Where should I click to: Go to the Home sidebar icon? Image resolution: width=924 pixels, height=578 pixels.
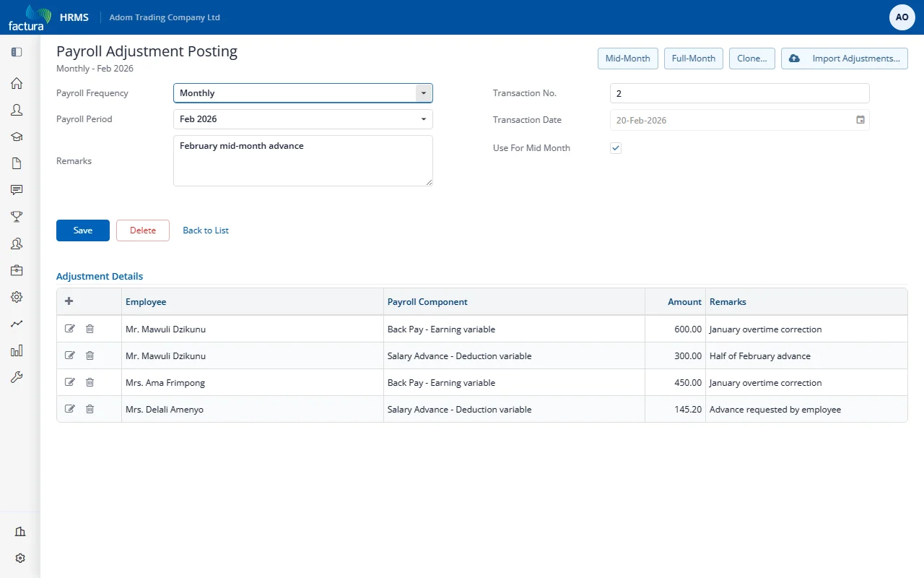(17, 83)
